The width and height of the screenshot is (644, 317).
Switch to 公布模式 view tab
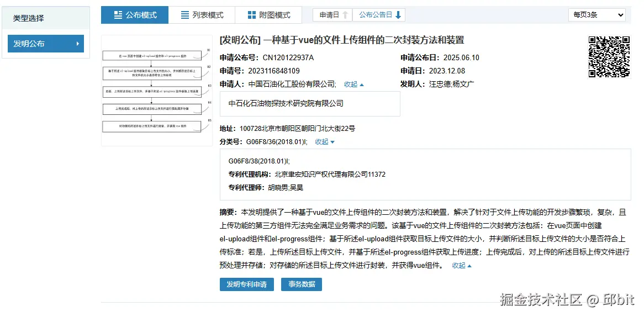point(135,15)
